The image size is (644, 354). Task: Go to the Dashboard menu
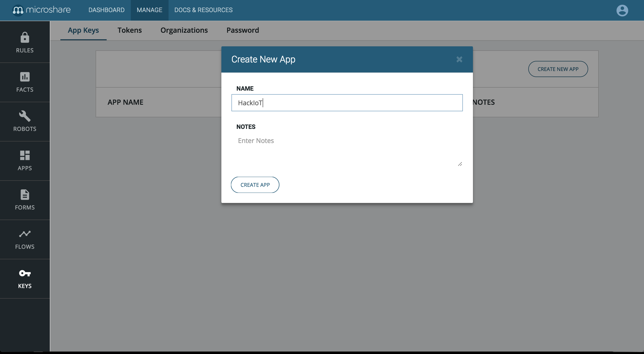pyautogui.click(x=106, y=10)
